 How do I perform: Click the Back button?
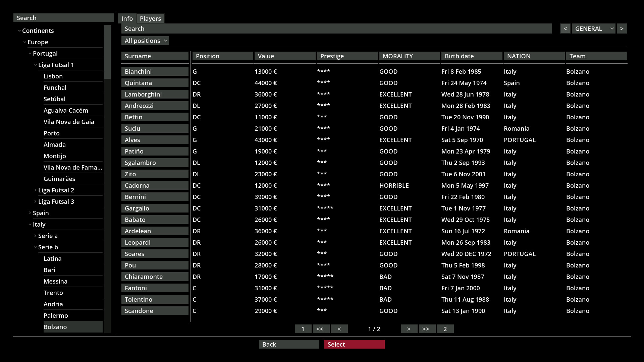pos(289,344)
